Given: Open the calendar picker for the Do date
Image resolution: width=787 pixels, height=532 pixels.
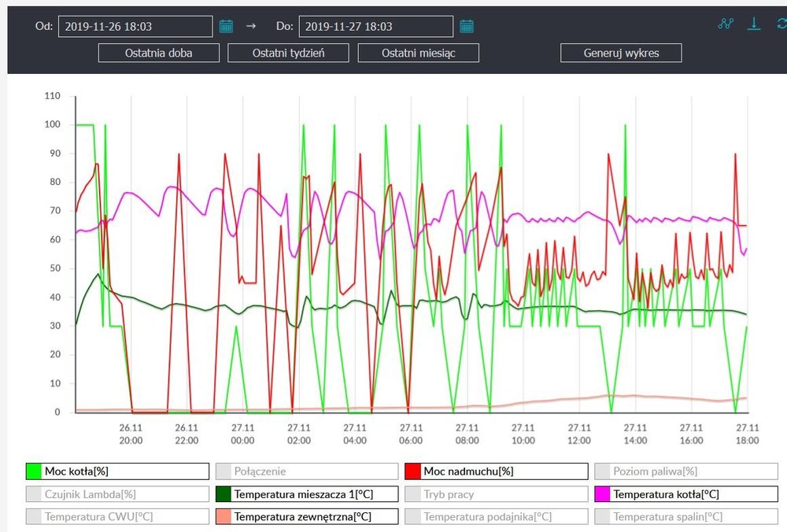Looking at the screenshot, I should pos(467,26).
